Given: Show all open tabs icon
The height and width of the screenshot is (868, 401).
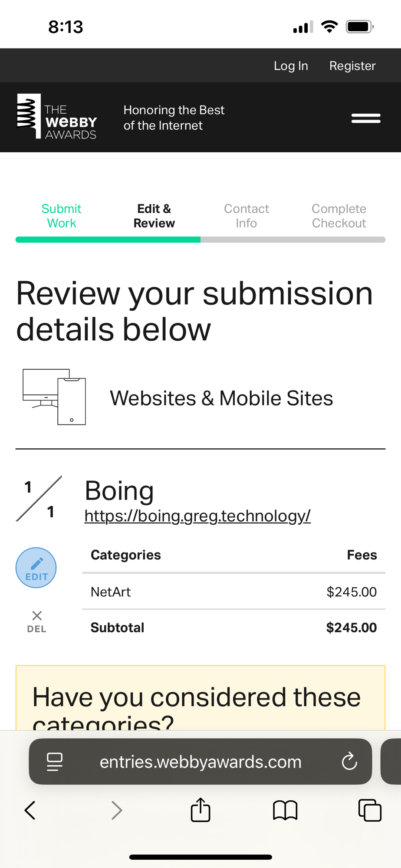Looking at the screenshot, I should click(369, 810).
